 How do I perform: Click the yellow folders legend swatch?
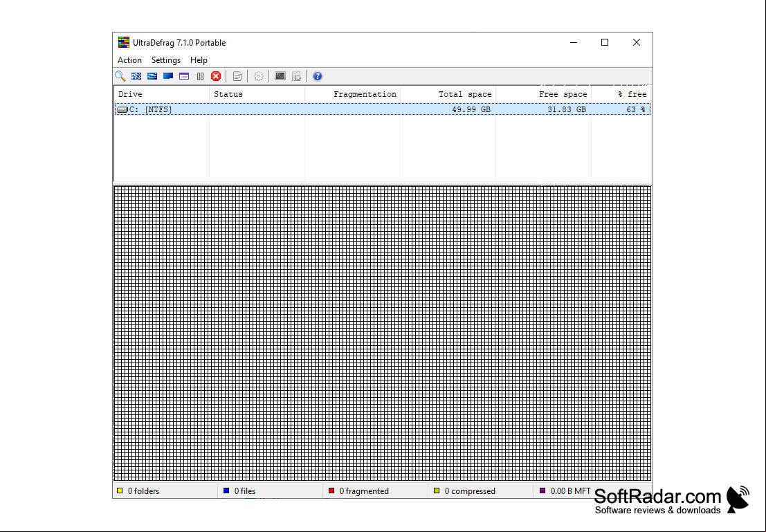(x=120, y=490)
